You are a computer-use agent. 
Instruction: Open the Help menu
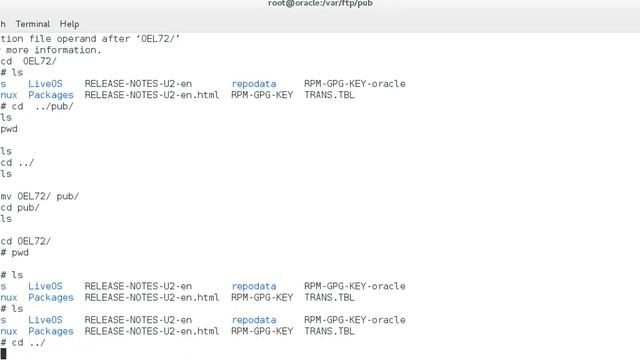(x=69, y=24)
